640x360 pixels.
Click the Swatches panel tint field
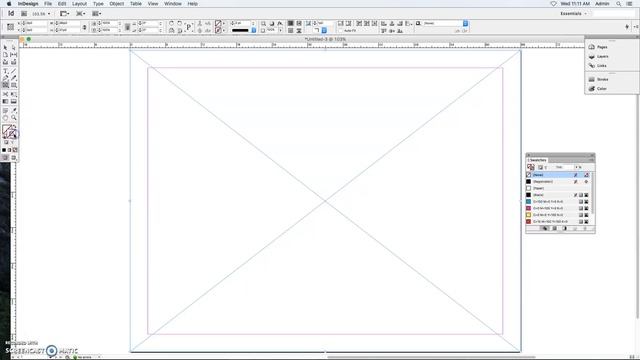coord(564,167)
